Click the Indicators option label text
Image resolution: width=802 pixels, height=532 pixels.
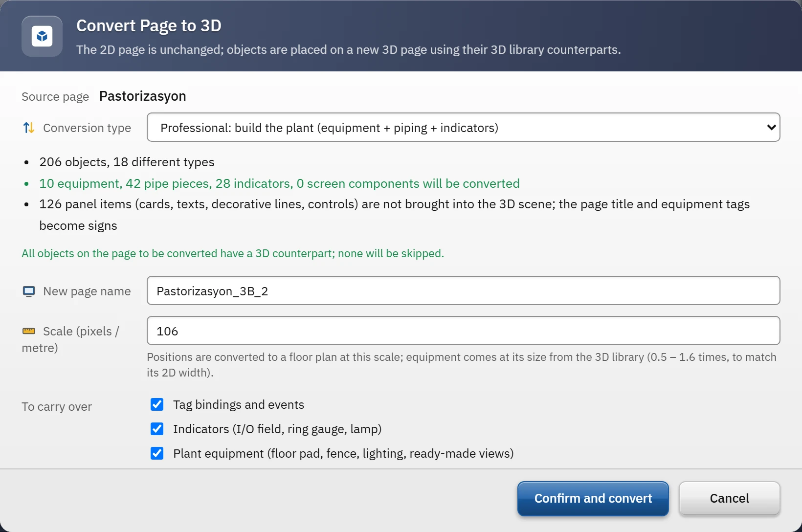(x=277, y=429)
